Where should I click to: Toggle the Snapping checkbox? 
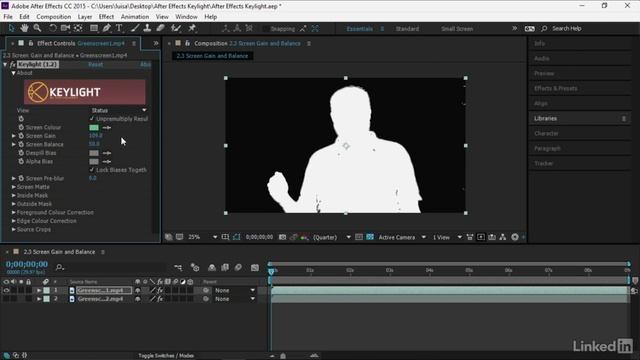[x=266, y=29]
